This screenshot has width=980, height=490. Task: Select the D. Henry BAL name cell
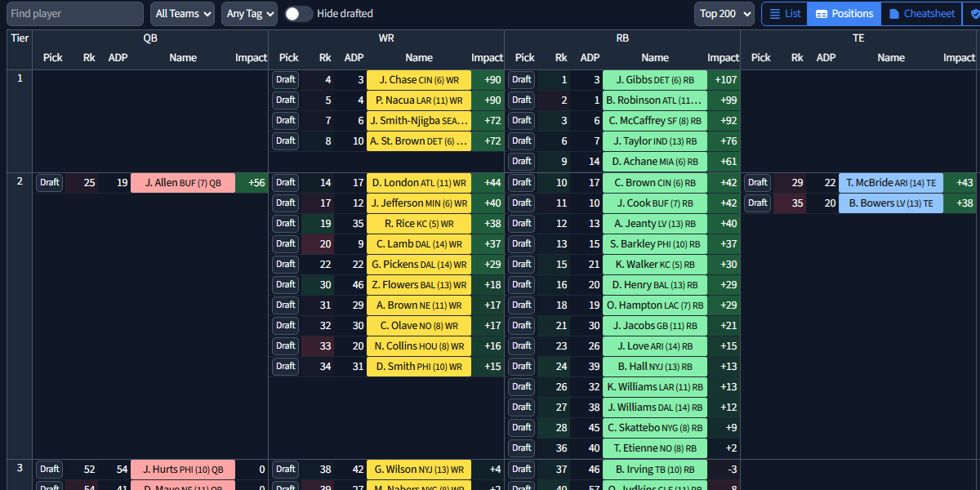click(x=655, y=285)
